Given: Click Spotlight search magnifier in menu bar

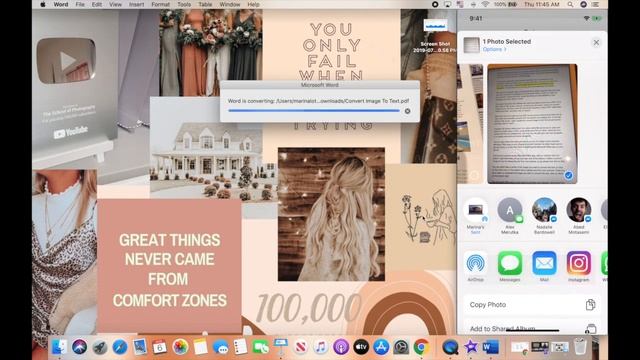Looking at the screenshot, I should pos(570,4).
